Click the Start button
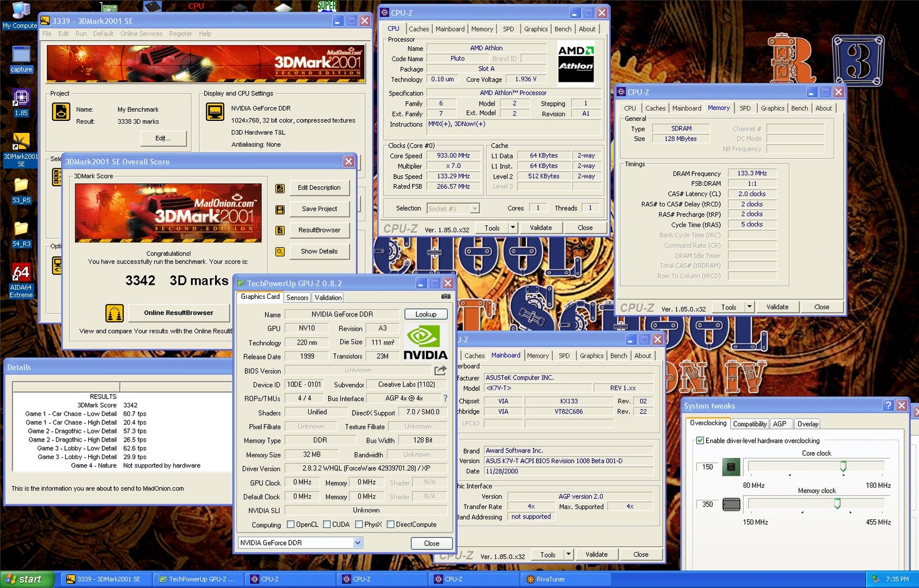This screenshot has width=919, height=588. (x=27, y=579)
